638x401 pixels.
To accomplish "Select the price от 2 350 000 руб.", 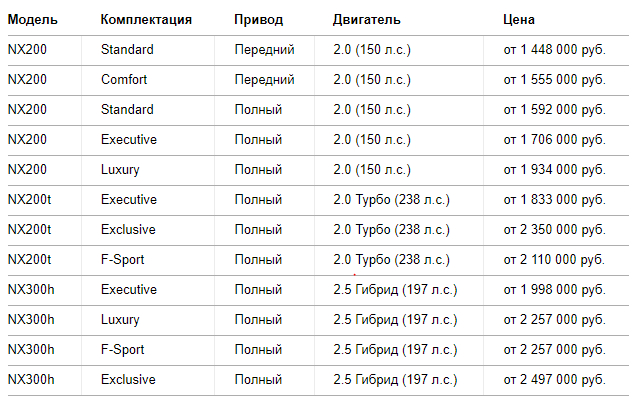I will [x=557, y=230].
